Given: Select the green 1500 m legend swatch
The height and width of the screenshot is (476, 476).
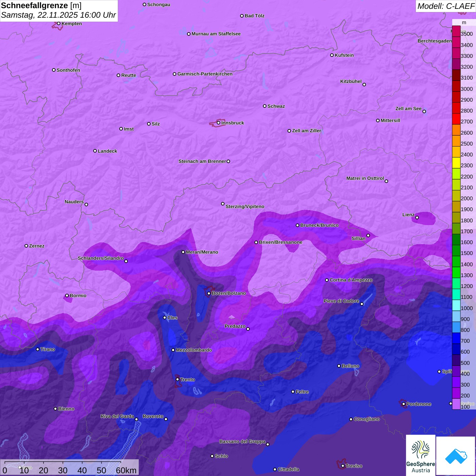Looking at the screenshot, I should pos(456,251).
